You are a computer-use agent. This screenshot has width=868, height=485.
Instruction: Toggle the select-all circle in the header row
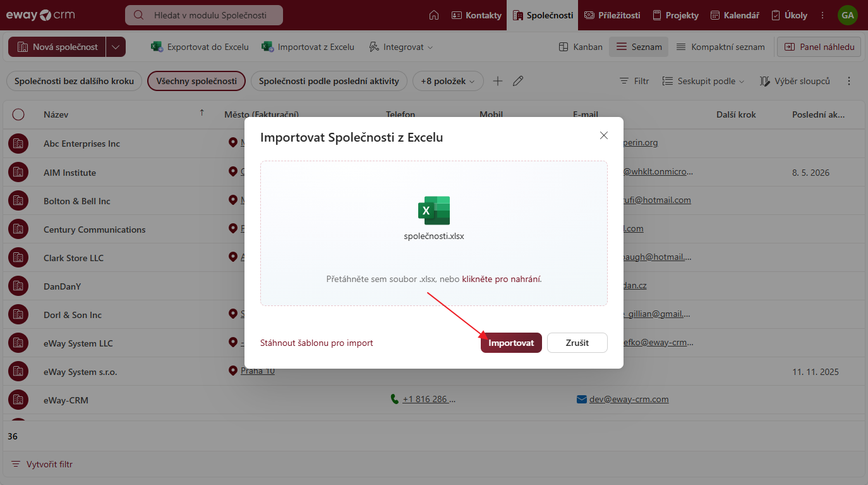18,114
